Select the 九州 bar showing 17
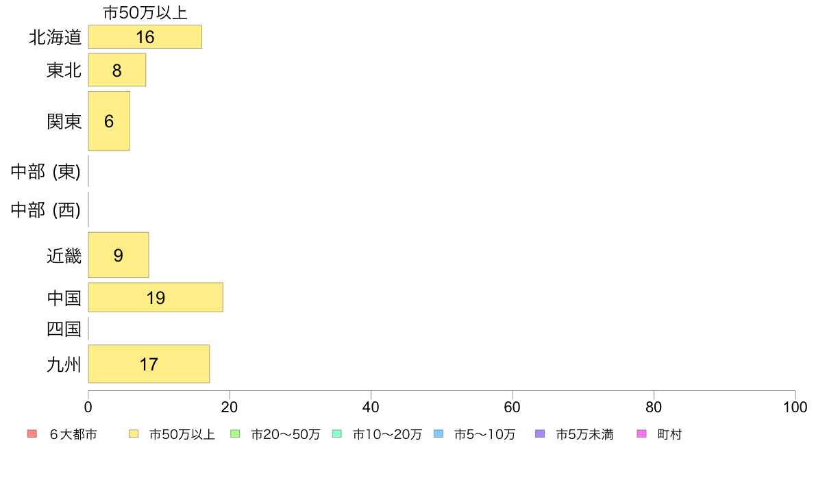 [149, 364]
